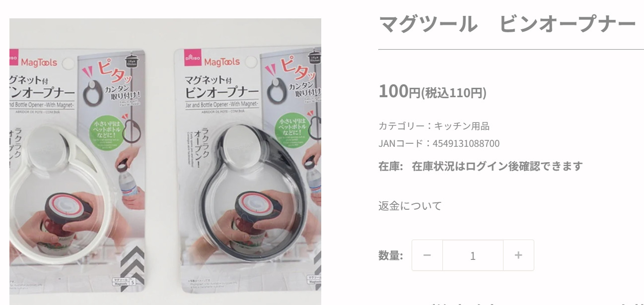Increase quantity with the plus button
Image resolution: width=644 pixels, height=305 pixels.
coord(518,255)
